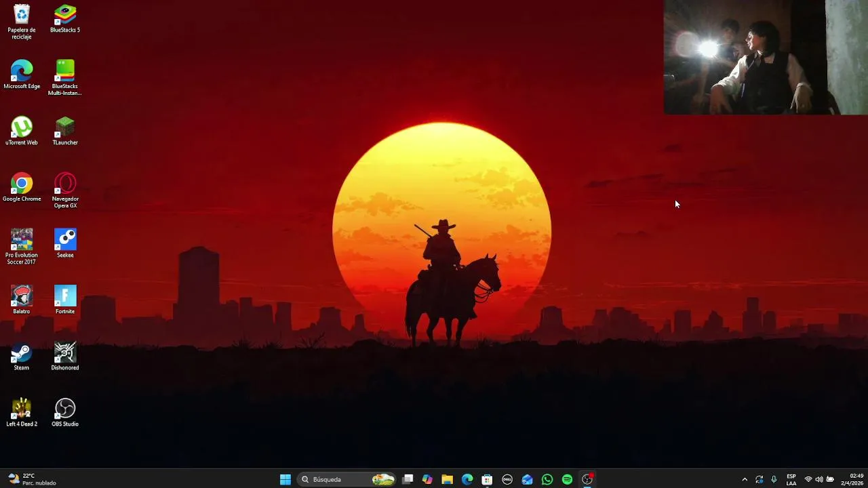
Task: Open WhatsApp from the taskbar
Action: [547, 479]
